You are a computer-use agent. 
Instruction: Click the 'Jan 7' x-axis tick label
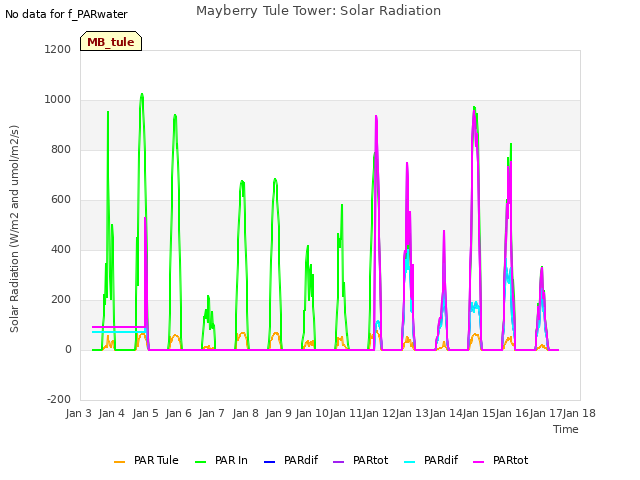212,413
